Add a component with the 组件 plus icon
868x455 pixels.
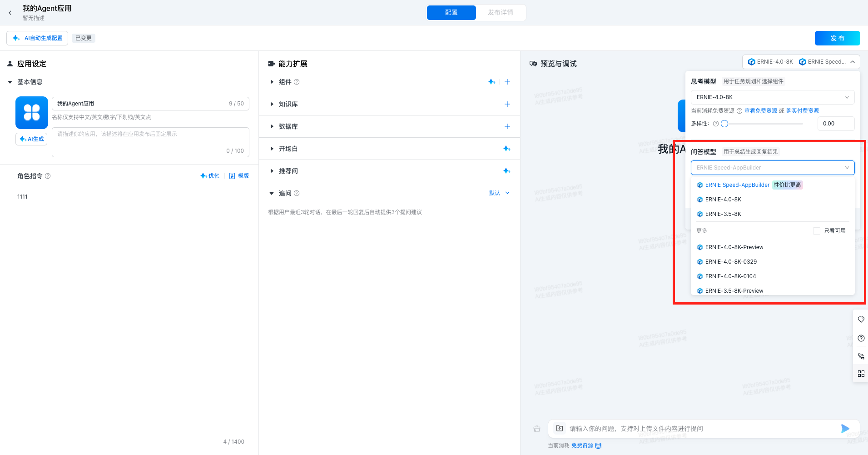point(507,82)
